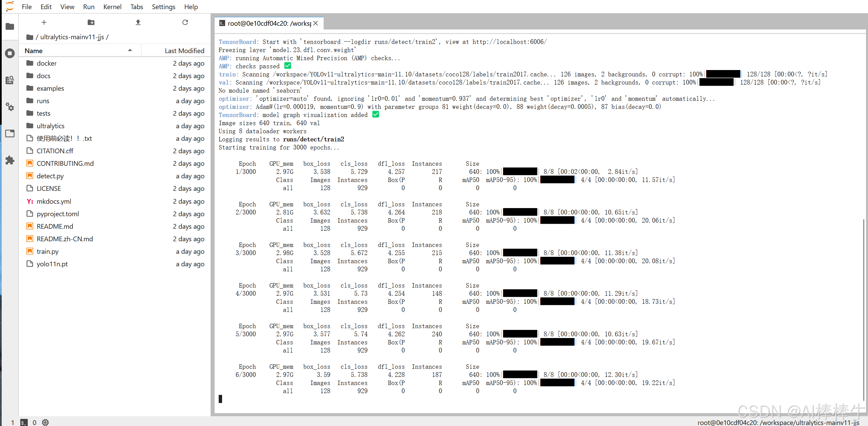Open the Kernel menu
The height and width of the screenshot is (426, 868).
click(x=112, y=7)
